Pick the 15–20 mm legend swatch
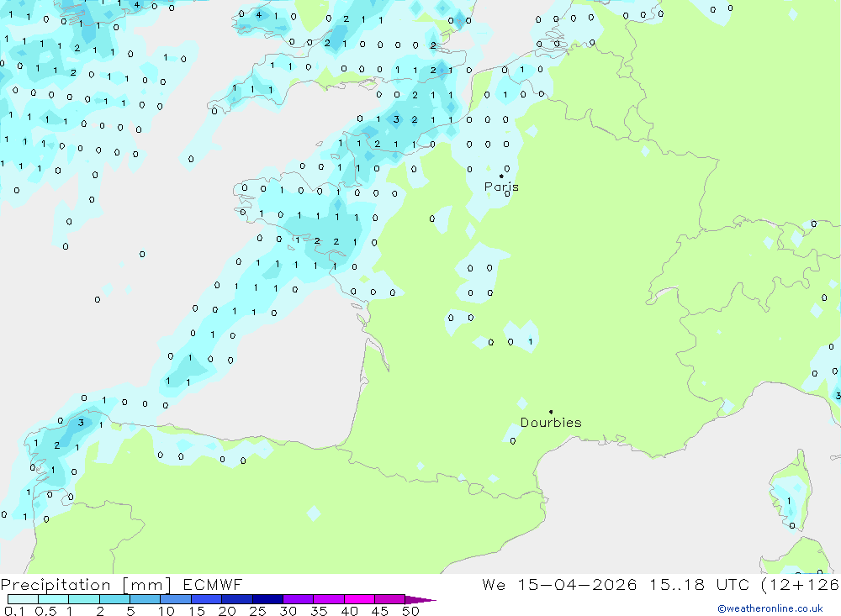Viewport: 841px width, 616px height. click(x=207, y=599)
